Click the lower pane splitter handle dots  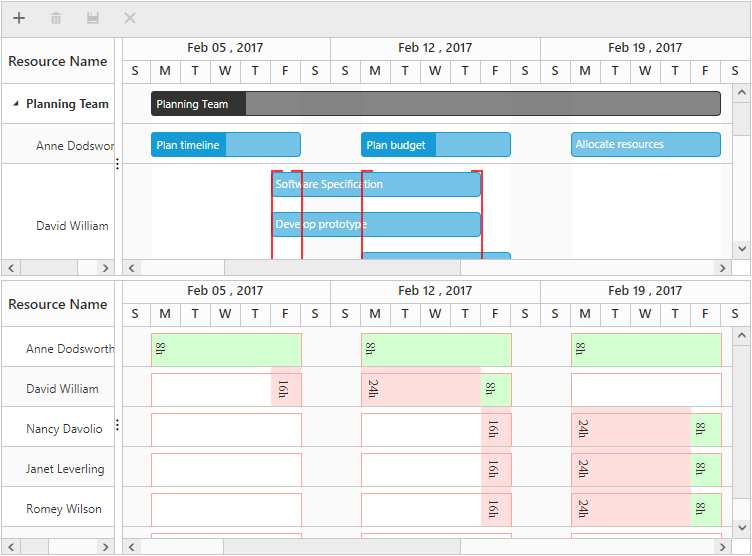point(118,426)
